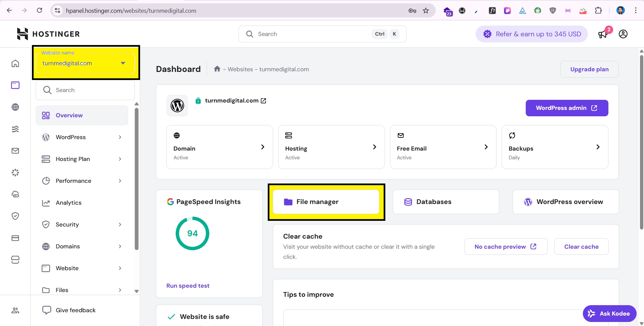Click Run speed test link
Viewport: 644px width, 326px height.
[x=188, y=286]
